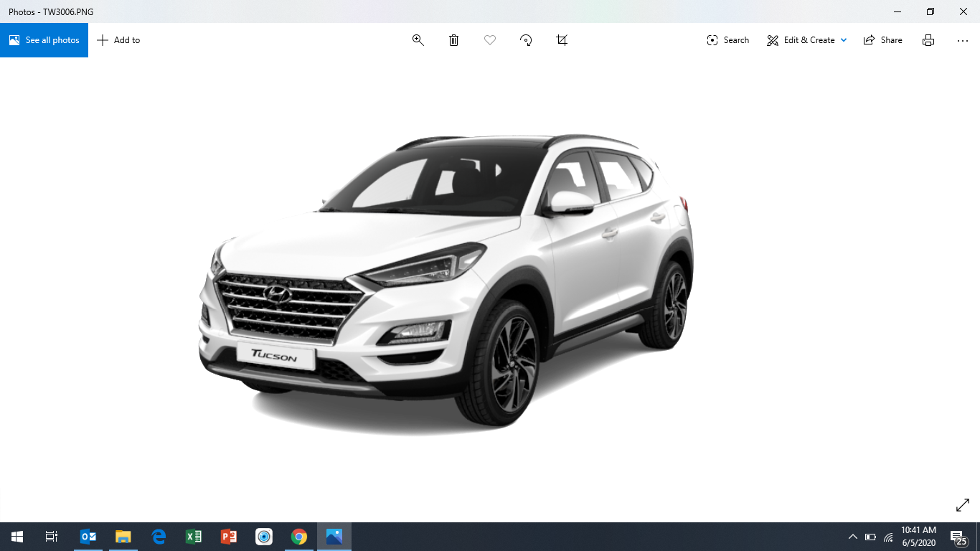Open the See all photos view
This screenshot has height=551, width=980.
(x=44, y=40)
